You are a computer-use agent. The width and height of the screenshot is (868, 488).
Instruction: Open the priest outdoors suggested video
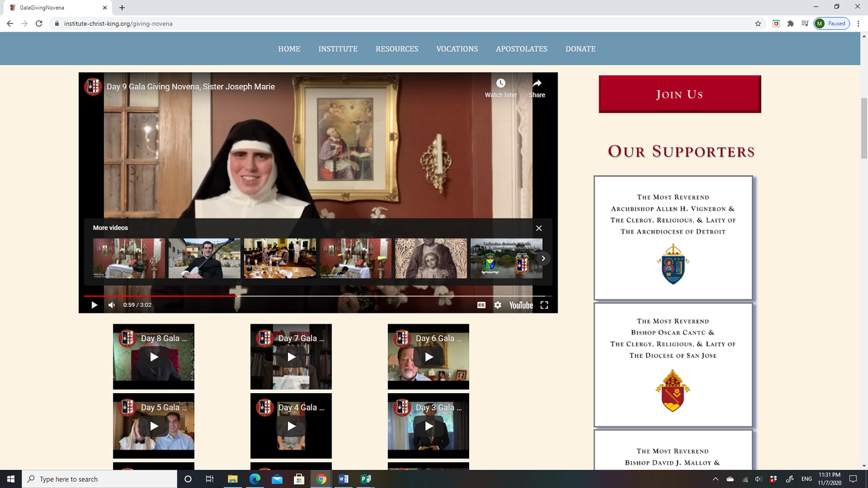point(204,258)
